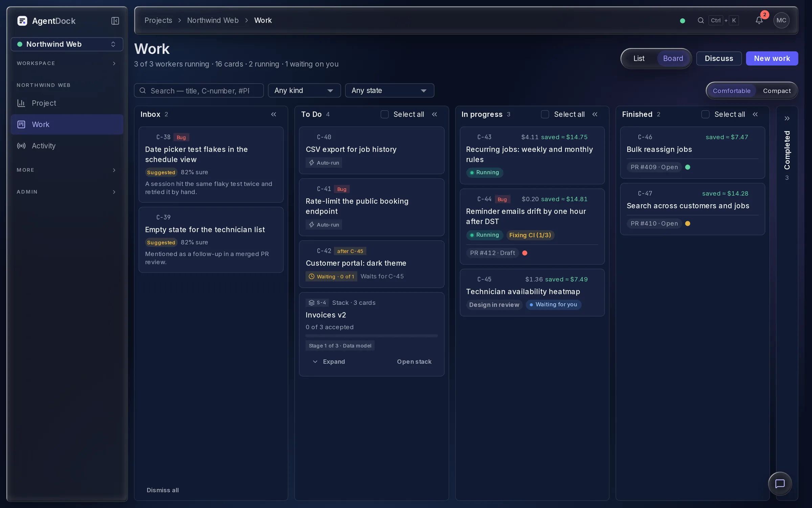
Task: Click Dismiss all in Inbox
Action: [163, 490]
